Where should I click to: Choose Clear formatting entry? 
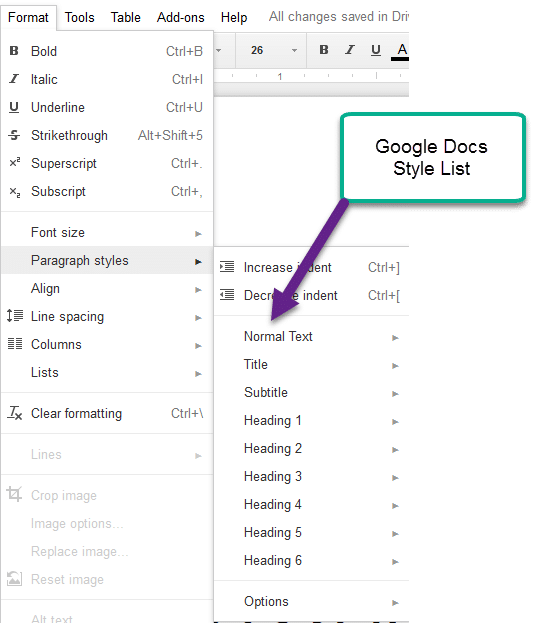point(106,413)
